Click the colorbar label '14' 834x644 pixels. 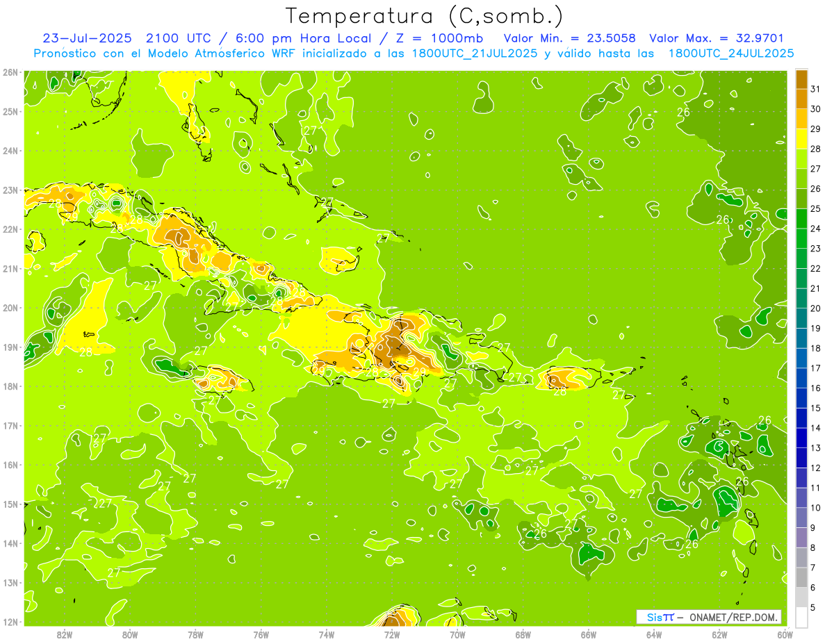click(x=815, y=428)
